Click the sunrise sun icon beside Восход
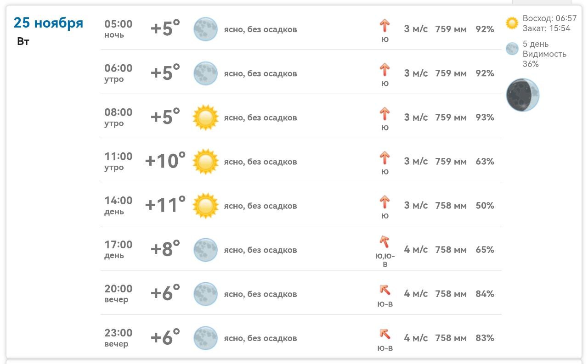The height and width of the screenshot is (364, 588). 512,23
